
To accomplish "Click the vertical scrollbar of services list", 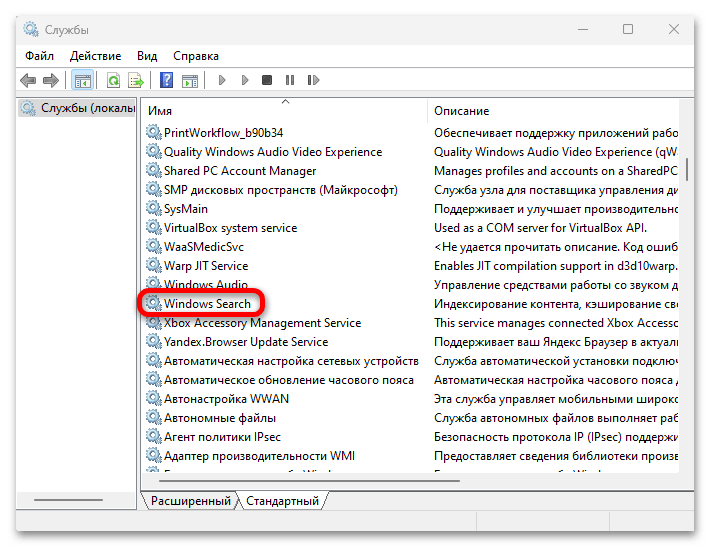I will [x=686, y=170].
